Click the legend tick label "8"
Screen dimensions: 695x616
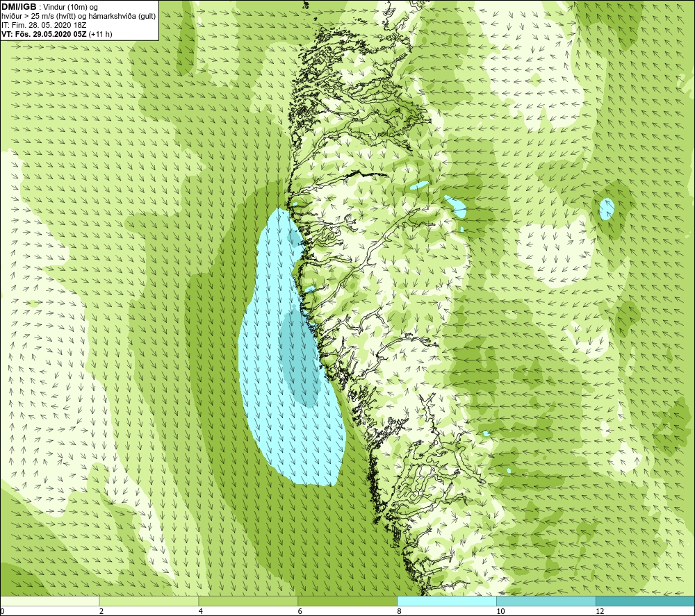(400, 611)
